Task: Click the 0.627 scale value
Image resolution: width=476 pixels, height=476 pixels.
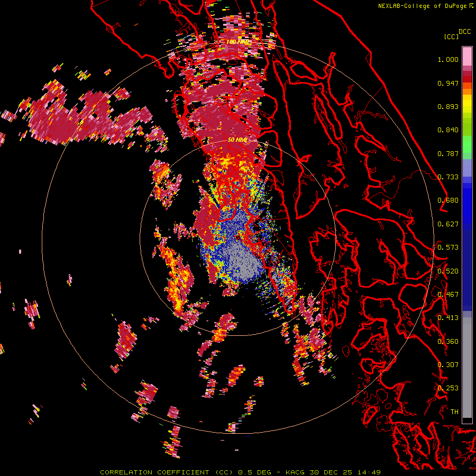Action: tap(448, 224)
